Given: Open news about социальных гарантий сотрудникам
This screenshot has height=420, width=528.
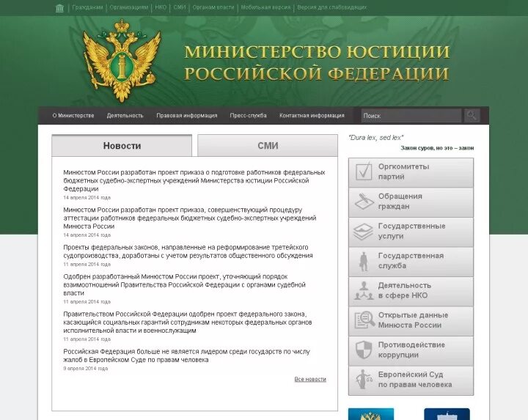Looking at the screenshot, I should [188, 323].
